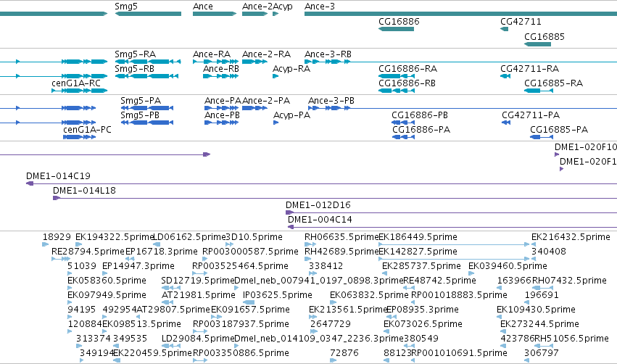This screenshot has width=617, height=364.
Task: Select EST RP001010691.5prime label
Action: [459, 352]
